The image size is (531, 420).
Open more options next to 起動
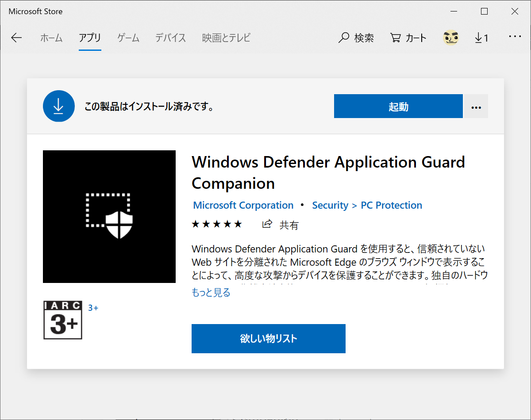[476, 106]
